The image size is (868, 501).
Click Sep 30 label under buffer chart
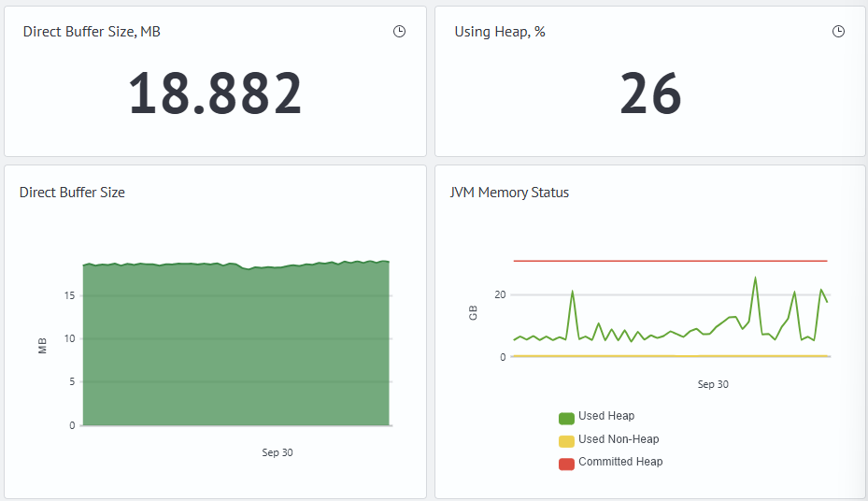277,452
